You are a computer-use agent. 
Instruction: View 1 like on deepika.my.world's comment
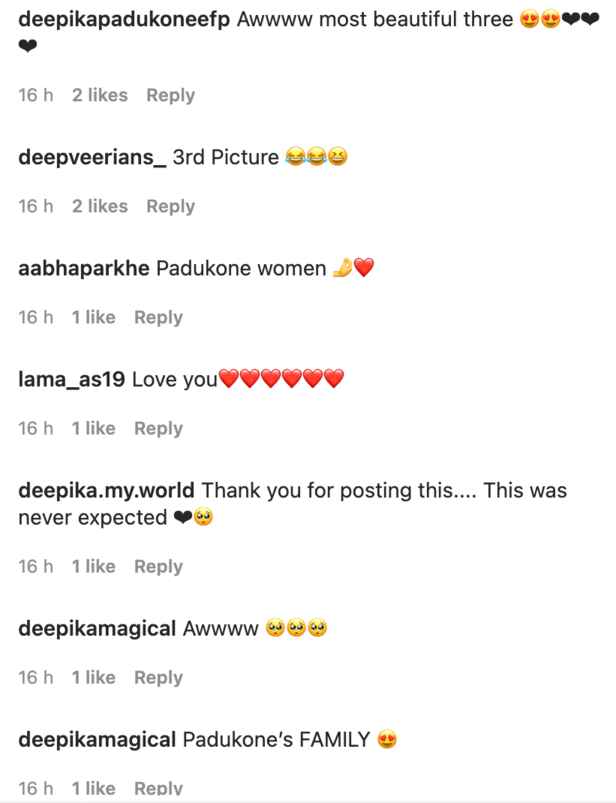pyautogui.click(x=93, y=566)
